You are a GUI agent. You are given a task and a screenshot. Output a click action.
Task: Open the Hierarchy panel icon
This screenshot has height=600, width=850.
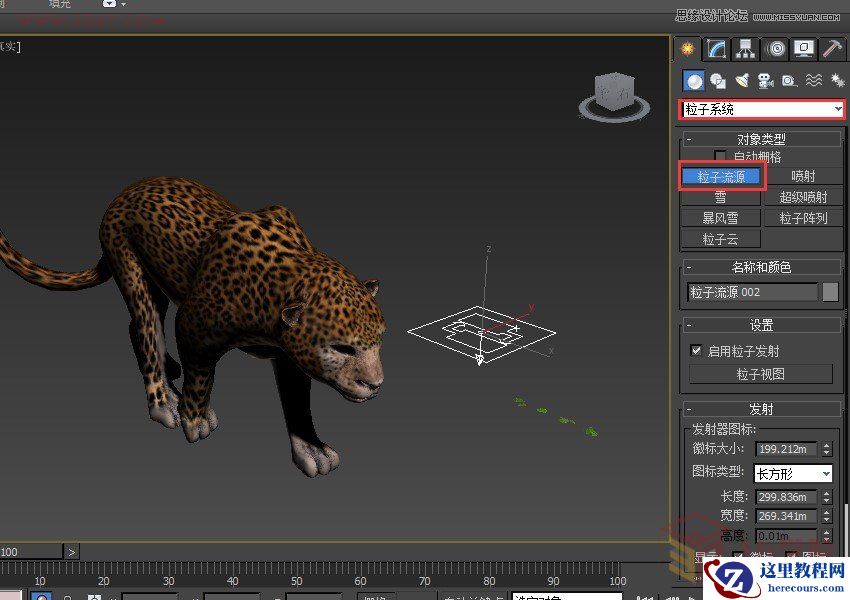745,49
